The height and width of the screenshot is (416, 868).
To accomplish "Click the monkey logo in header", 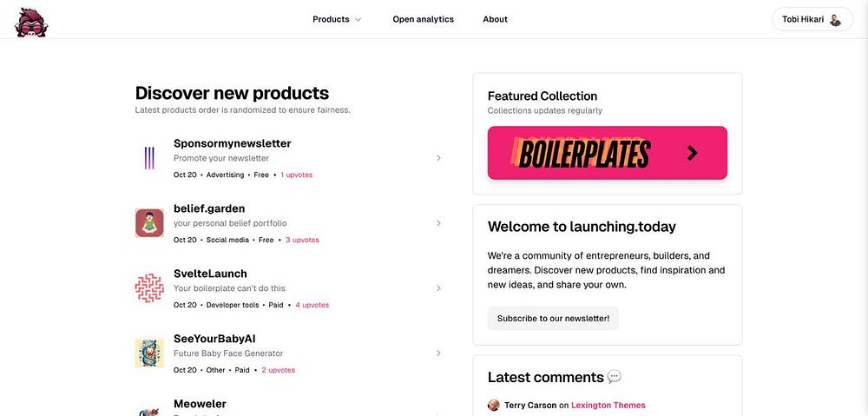I will (x=31, y=20).
